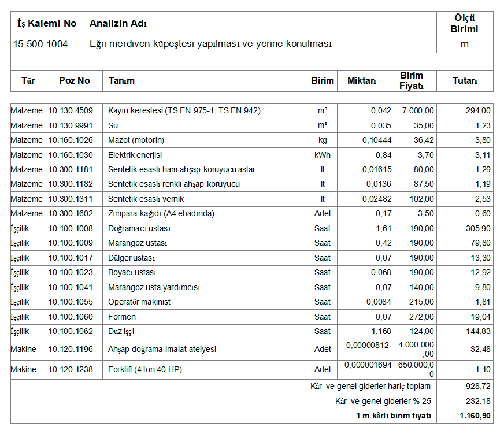Select the 'Tanım' column header

click(x=121, y=81)
